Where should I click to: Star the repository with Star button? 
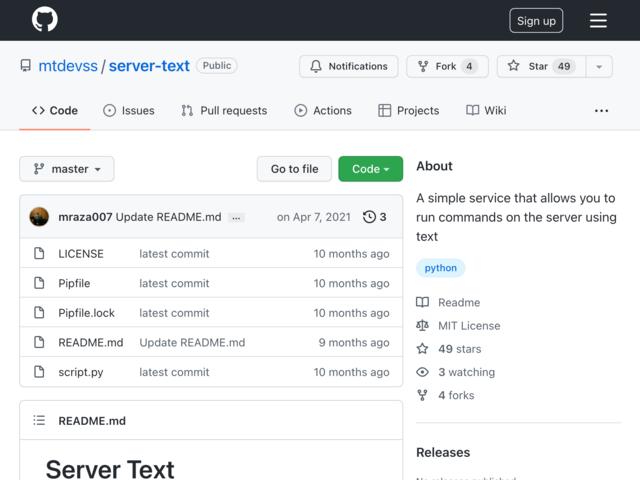click(541, 66)
